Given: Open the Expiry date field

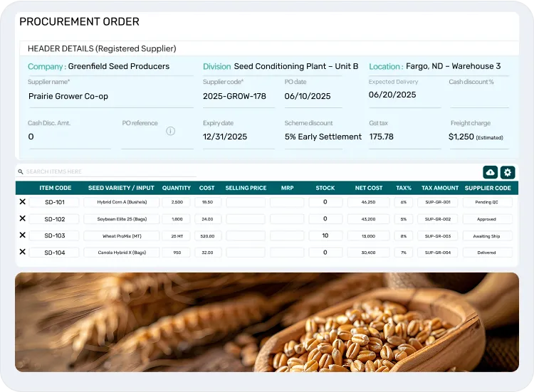Looking at the screenshot, I should [238, 137].
